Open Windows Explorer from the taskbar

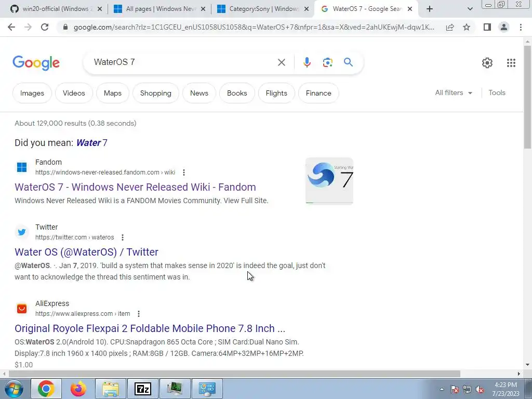(111, 389)
